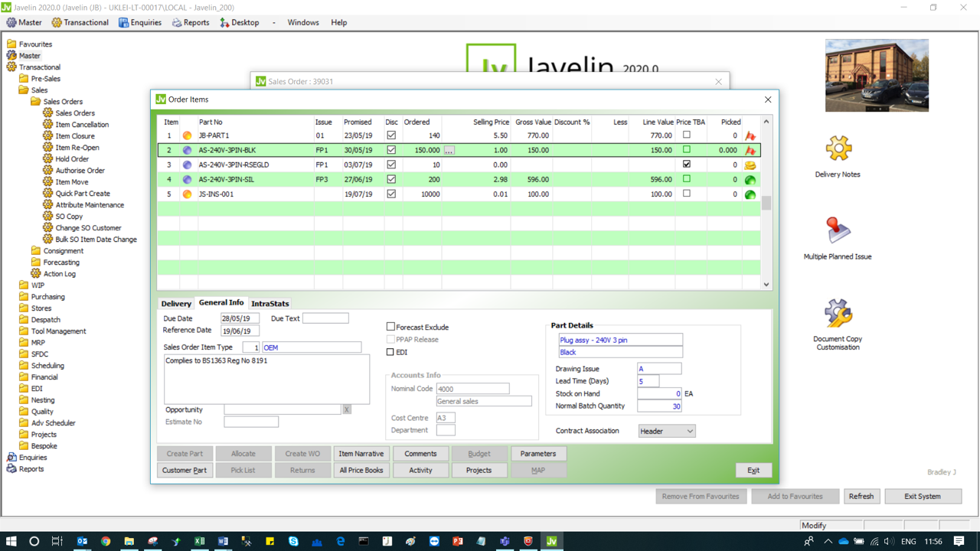Click the ellipsis button next to Ordered quantity
This screenshot has width=980, height=551.
pos(449,151)
